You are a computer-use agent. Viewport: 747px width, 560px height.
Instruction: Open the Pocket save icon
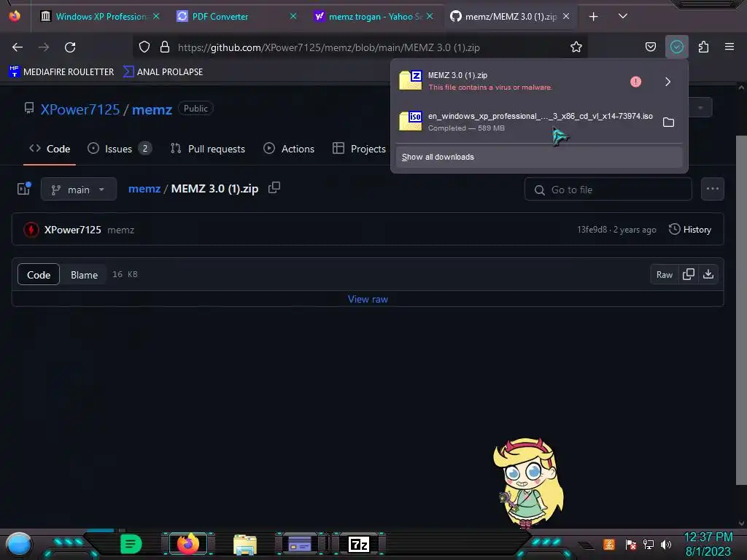click(x=650, y=47)
